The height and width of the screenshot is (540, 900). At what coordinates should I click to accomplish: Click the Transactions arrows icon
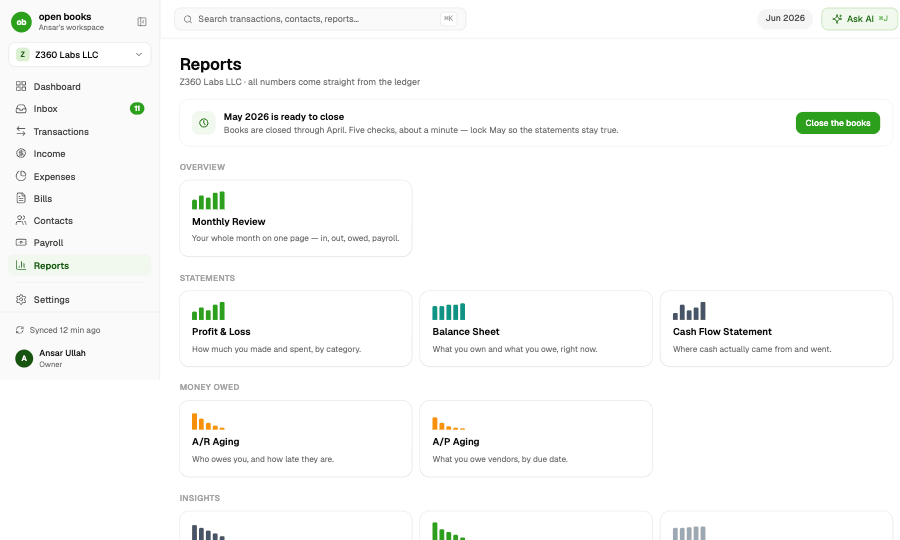[21, 131]
